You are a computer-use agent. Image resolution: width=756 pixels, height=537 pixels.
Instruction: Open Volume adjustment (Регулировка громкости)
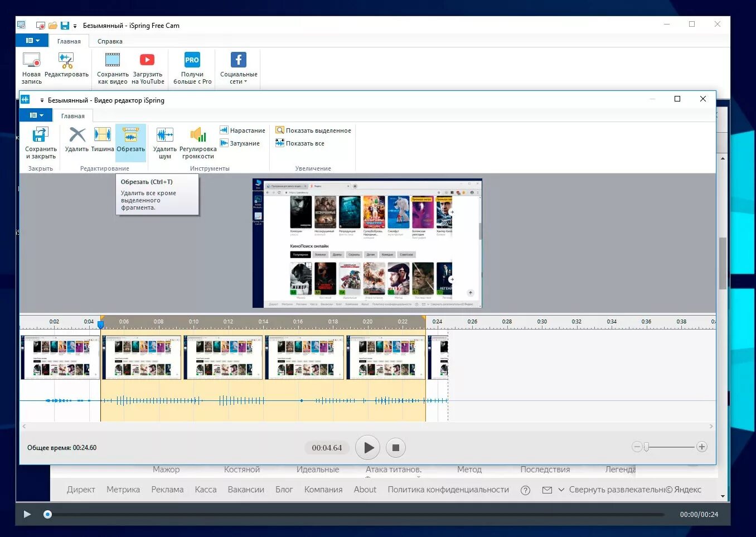pyautogui.click(x=198, y=143)
